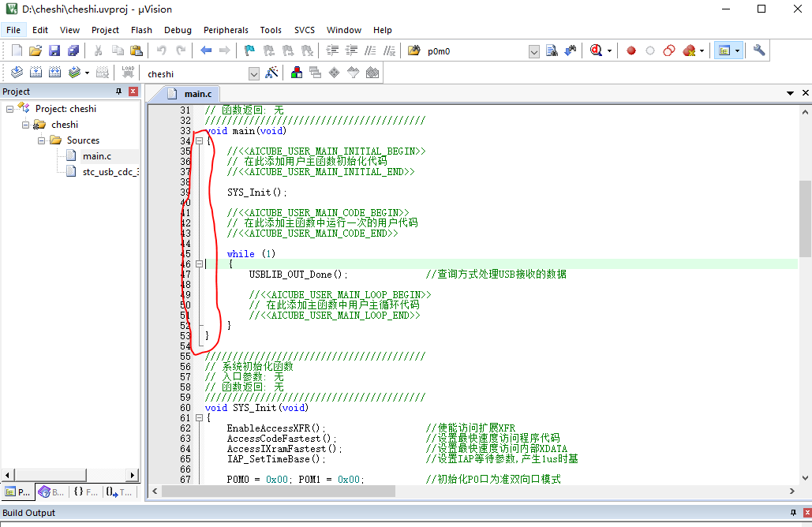
Task: Close the Project panel with red X
Action: click(x=133, y=92)
